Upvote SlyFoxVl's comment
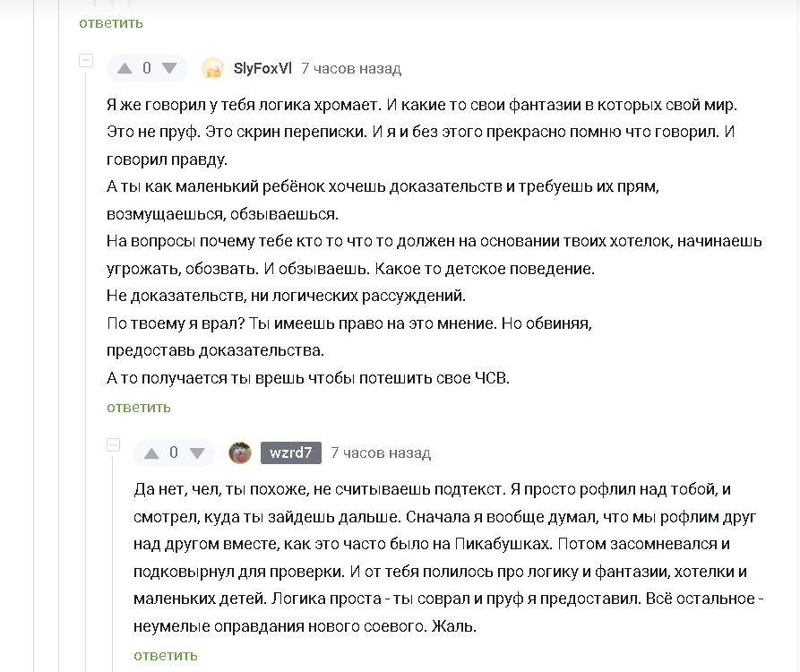The image size is (800, 672). tap(125, 68)
